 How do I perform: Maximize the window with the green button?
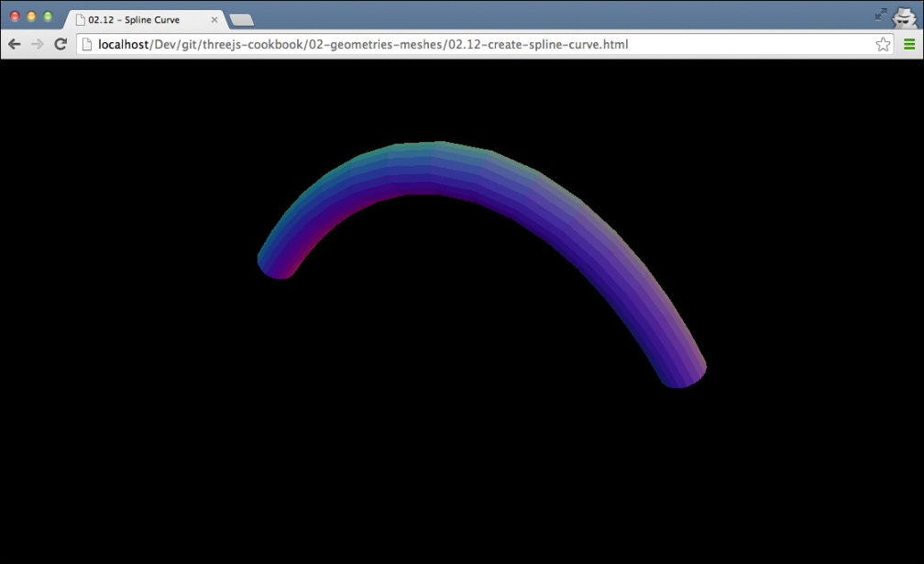tap(49, 17)
